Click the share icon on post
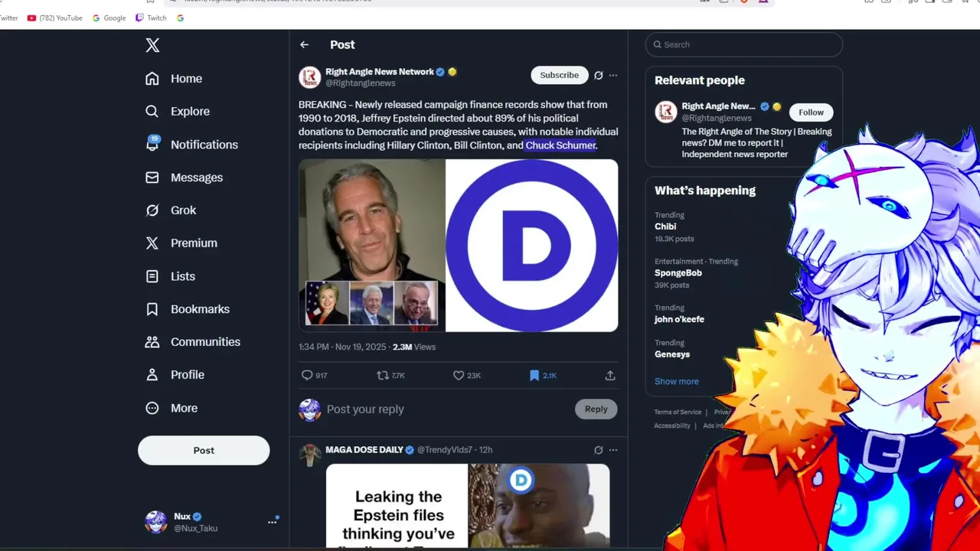Image resolution: width=980 pixels, height=551 pixels. 610,375
